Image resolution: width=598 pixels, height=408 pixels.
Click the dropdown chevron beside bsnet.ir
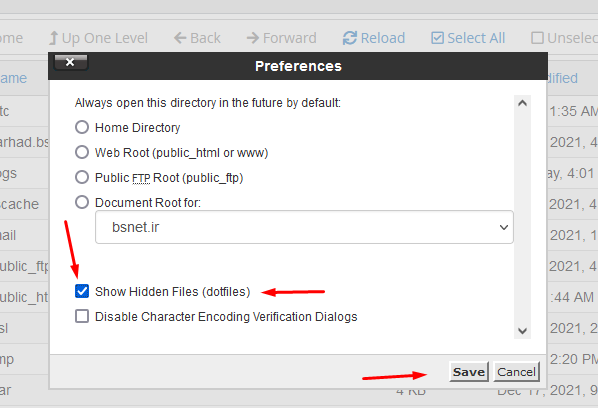click(x=504, y=227)
